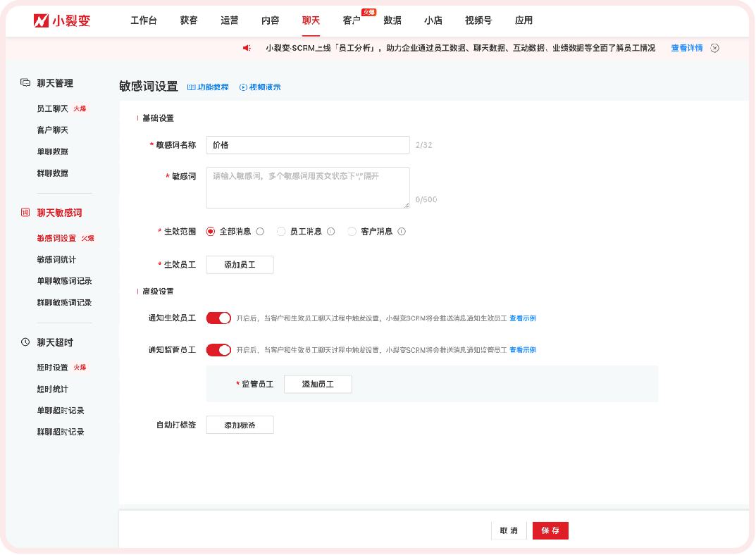
Task: Click the announcement speaker icon in the banner
Action: click(246, 48)
